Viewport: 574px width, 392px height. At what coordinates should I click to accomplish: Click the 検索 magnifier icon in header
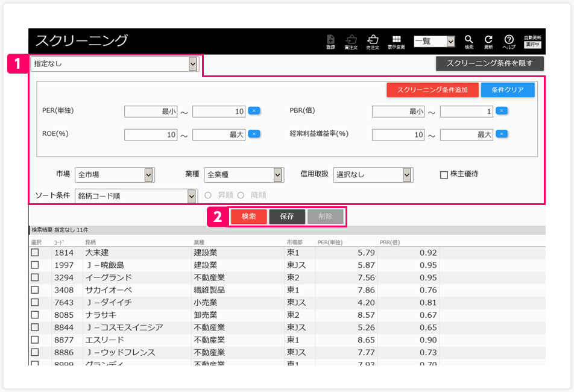469,42
